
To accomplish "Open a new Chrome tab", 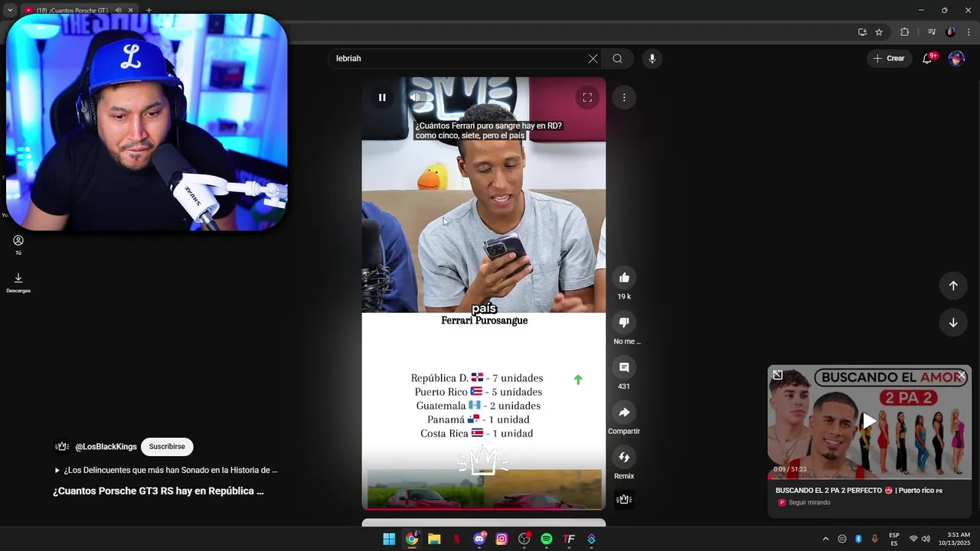I will 149,10.
